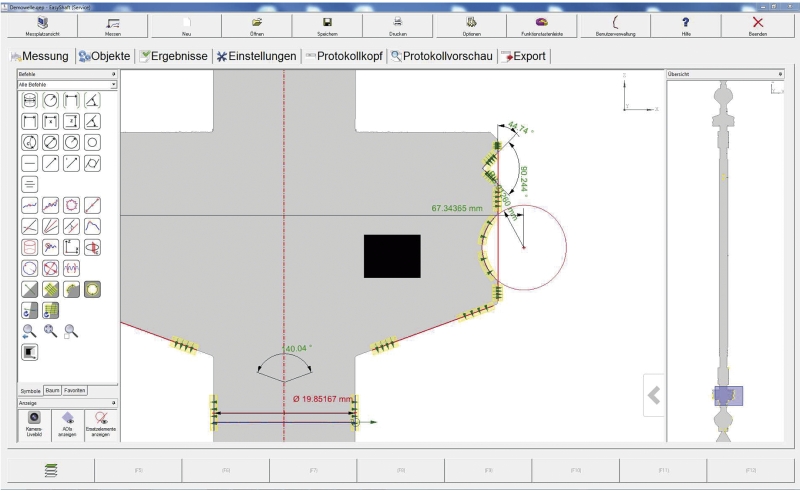Click the blue viewport box in Übersicht

click(727, 395)
